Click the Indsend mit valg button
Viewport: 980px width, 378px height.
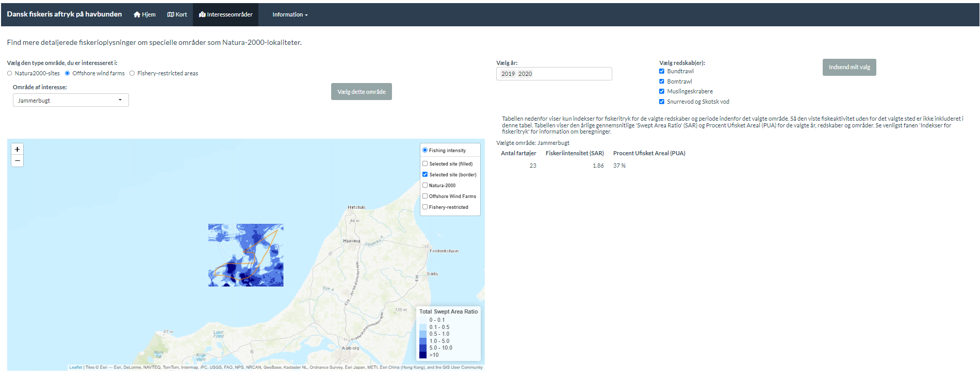click(849, 67)
